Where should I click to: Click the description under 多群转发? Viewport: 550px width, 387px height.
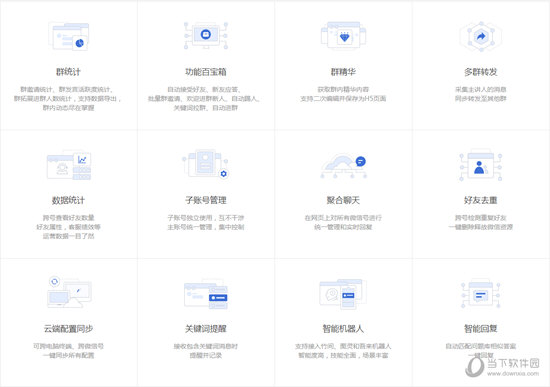[x=481, y=94]
